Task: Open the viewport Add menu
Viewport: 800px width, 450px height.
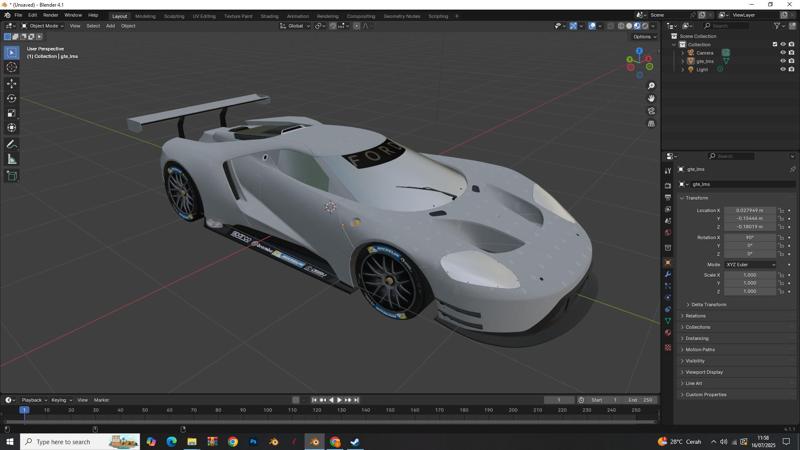Action: (x=110, y=26)
